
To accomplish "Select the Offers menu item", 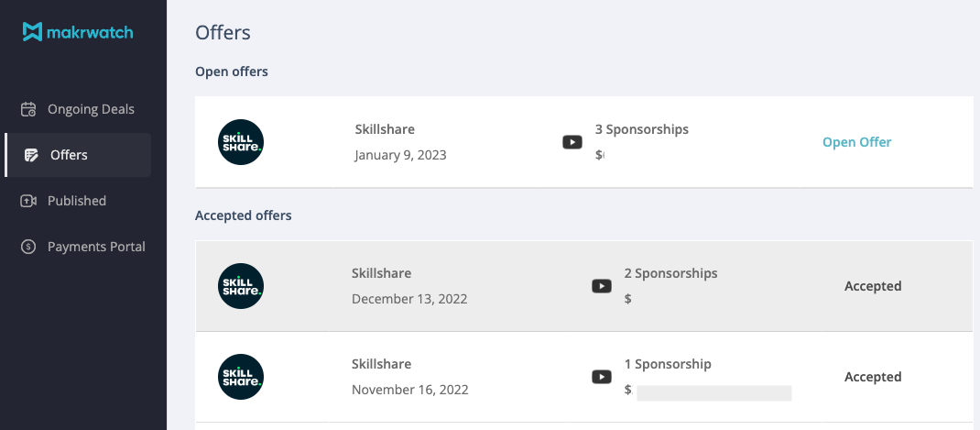I will [x=70, y=155].
